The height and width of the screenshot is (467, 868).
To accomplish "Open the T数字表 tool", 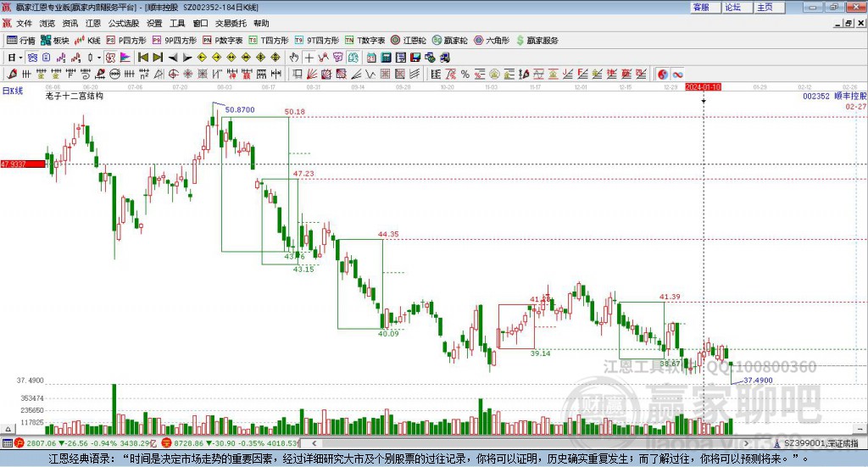I will [364, 41].
